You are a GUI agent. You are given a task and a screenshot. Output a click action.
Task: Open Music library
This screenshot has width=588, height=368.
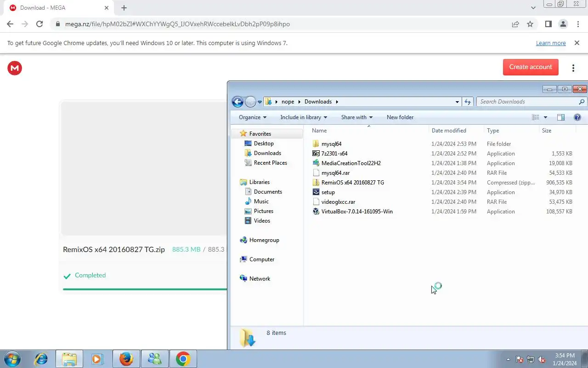pos(261,201)
